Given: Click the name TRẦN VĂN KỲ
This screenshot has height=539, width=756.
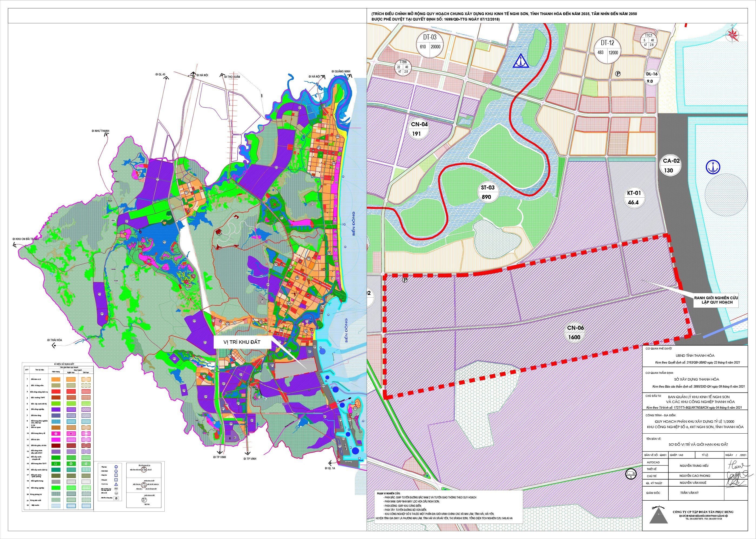Looking at the screenshot, I should (689, 493).
